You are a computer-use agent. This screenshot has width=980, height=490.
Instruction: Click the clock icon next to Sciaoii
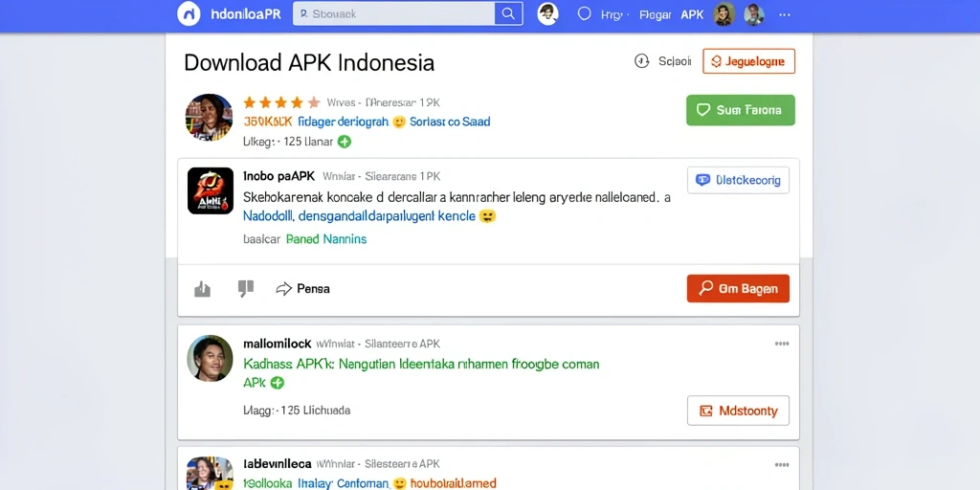point(642,61)
